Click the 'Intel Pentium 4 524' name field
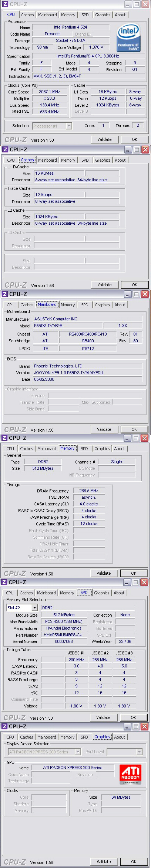 click(x=71, y=27)
